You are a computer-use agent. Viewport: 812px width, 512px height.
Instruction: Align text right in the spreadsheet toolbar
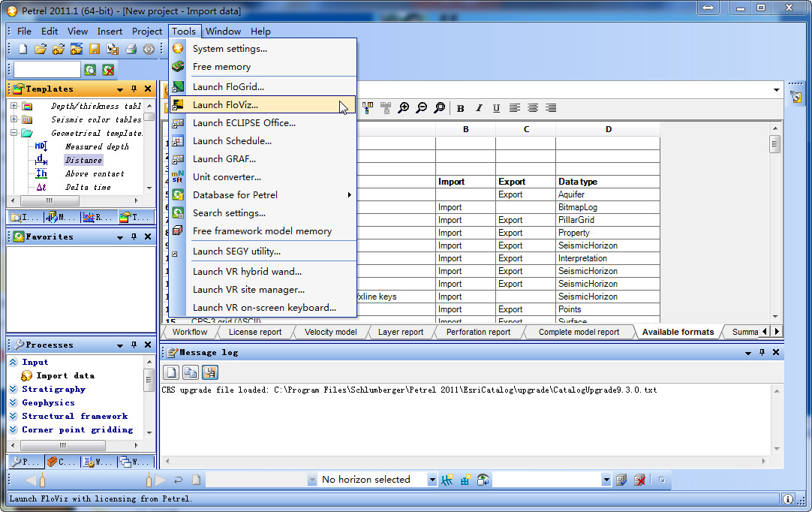tap(551, 108)
